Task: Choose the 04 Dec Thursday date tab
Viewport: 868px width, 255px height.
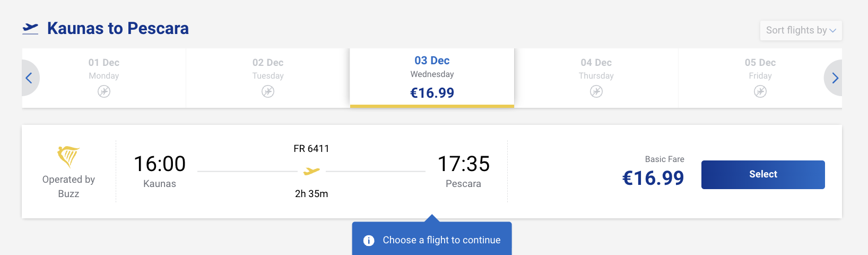Action: coord(596,77)
